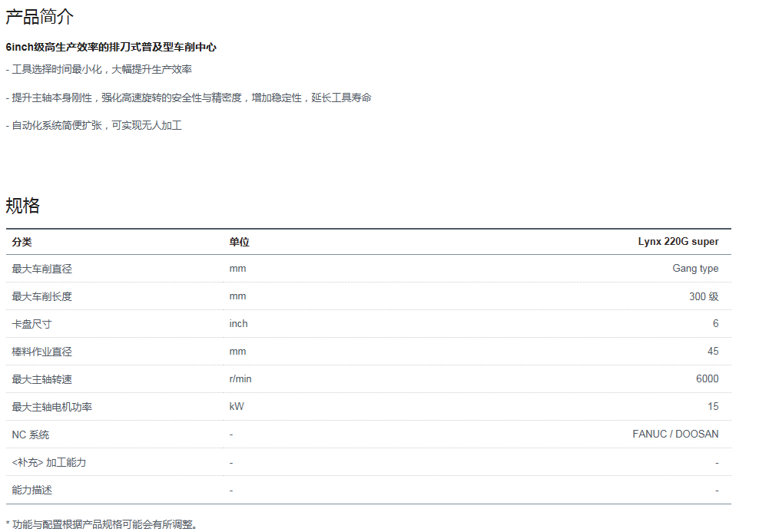Screen dimensions: 759x532
Task: Click the 分类 column header
Action: tap(22, 242)
